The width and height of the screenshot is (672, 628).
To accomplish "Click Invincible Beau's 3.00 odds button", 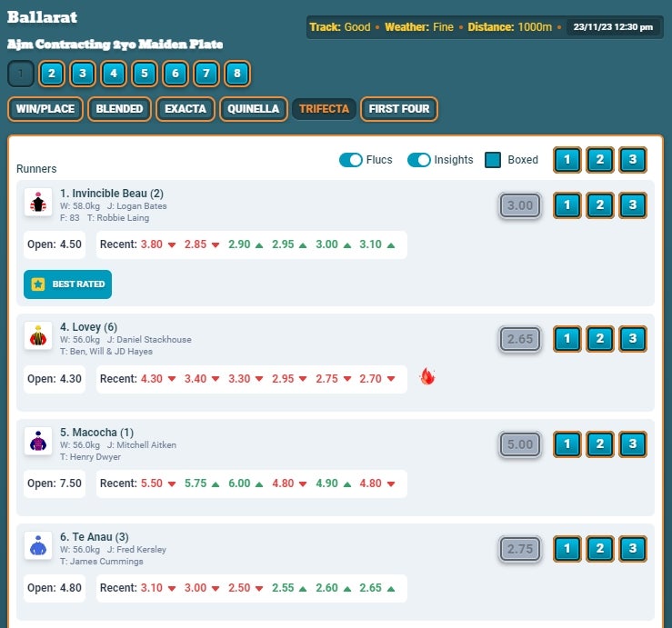I will (520, 205).
